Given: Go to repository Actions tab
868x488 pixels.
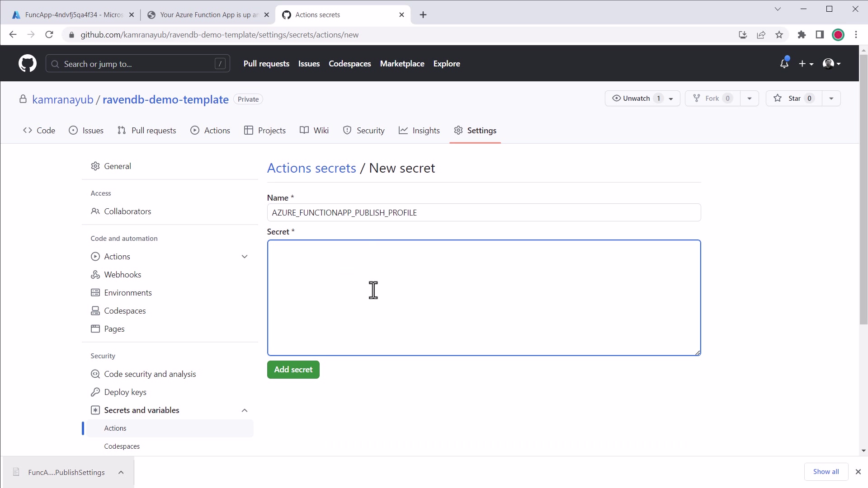Looking at the screenshot, I should (210, 131).
